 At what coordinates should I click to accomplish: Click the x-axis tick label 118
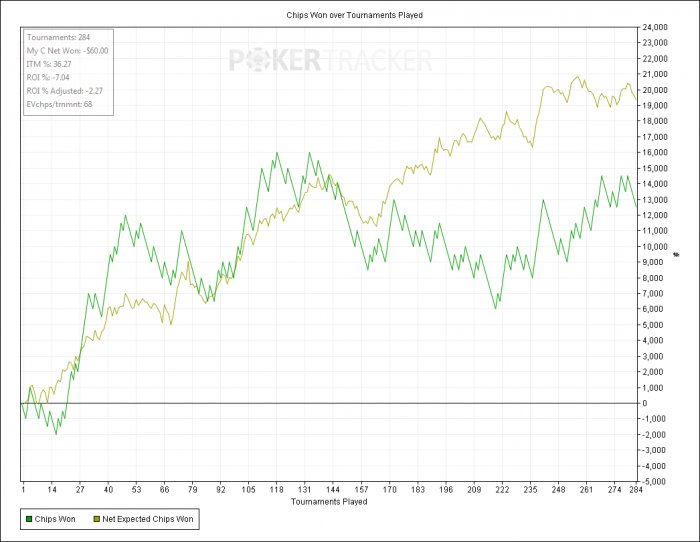coord(277,490)
